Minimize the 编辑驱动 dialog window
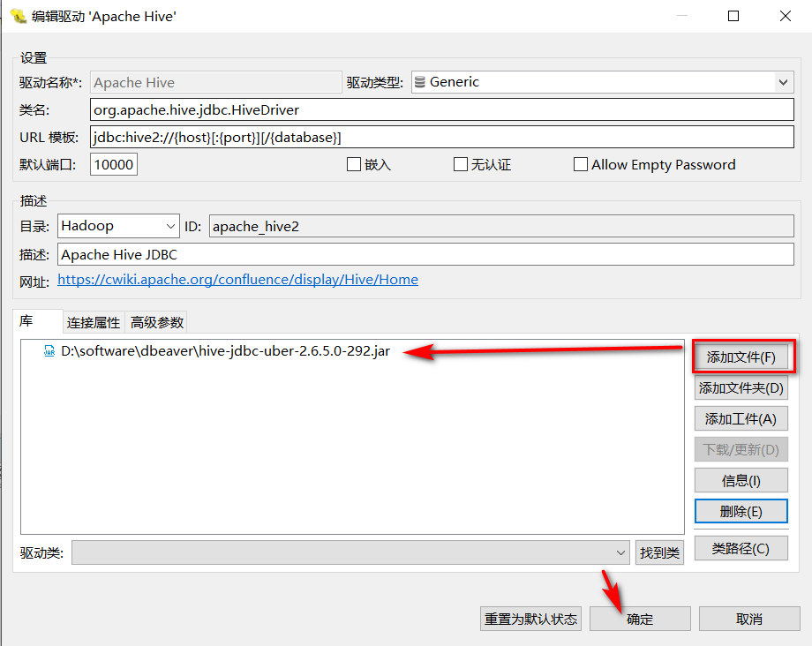This screenshot has width=812, height=646. coord(682,16)
